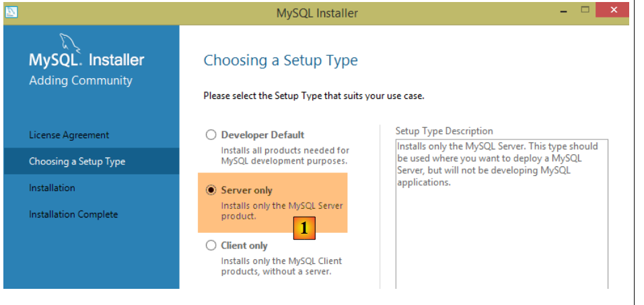
Task: Switch to the Installation step
Action: click(x=52, y=188)
